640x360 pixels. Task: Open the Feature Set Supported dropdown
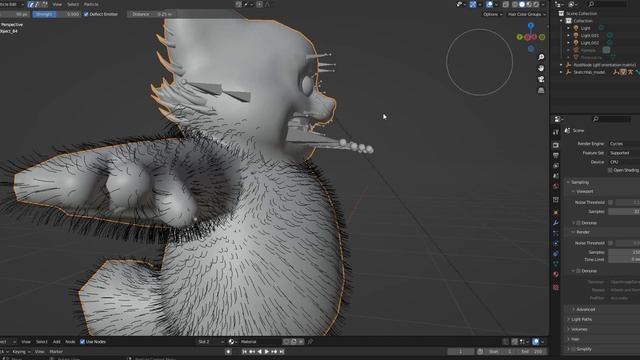pos(624,153)
